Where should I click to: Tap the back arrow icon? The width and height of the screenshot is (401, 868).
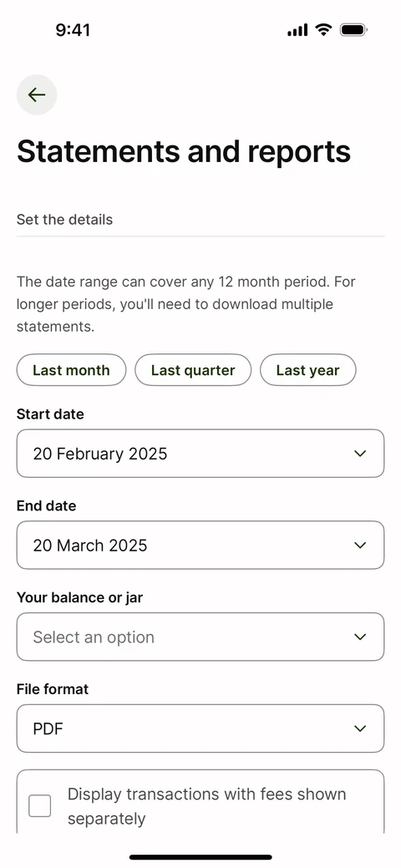click(x=37, y=94)
